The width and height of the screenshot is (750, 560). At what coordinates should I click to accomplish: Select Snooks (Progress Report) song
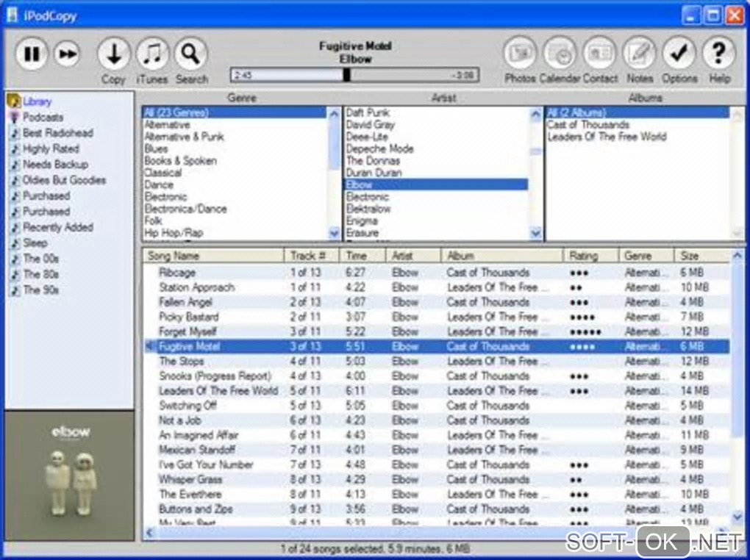tap(436, 376)
